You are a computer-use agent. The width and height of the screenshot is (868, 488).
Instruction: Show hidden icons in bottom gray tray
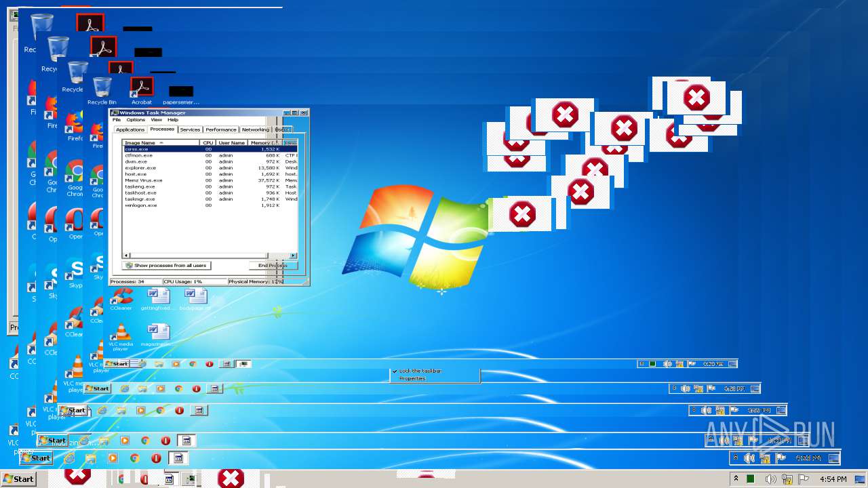(736, 479)
